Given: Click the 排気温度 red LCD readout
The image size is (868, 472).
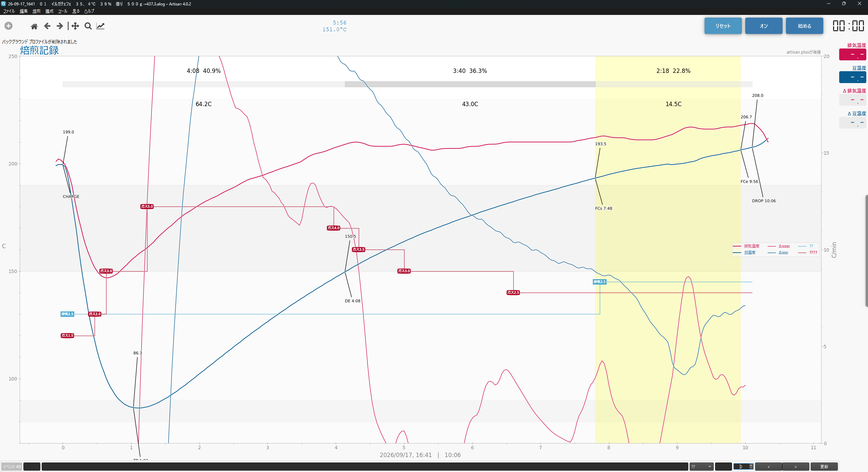Looking at the screenshot, I should pyautogui.click(x=852, y=55).
